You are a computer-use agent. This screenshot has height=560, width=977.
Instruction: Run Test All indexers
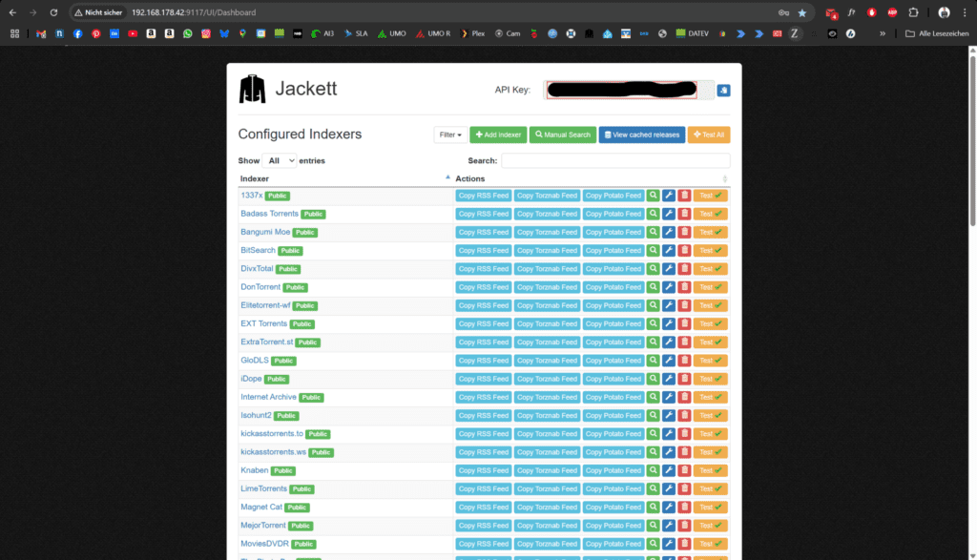click(x=709, y=135)
